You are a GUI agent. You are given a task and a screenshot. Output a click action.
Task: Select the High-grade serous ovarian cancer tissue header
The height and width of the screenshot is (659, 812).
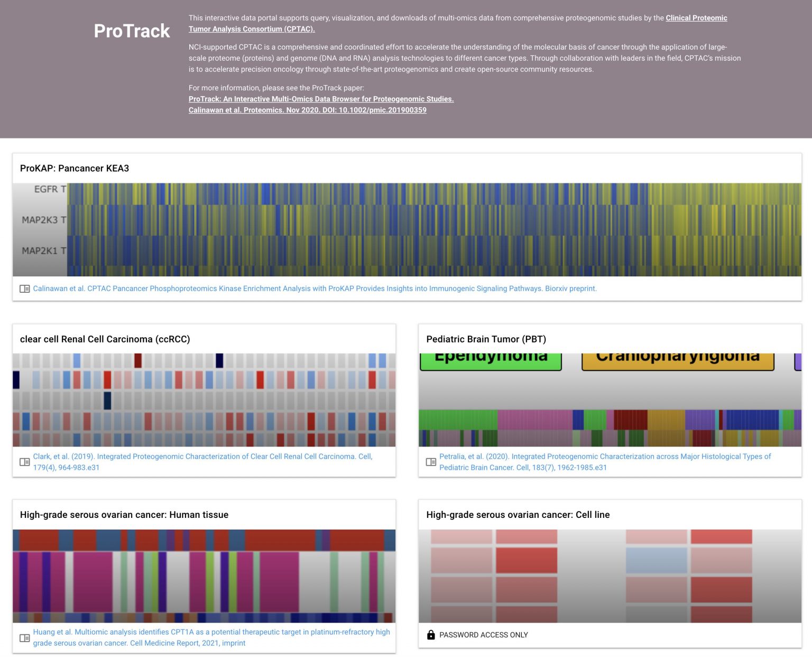click(x=124, y=515)
